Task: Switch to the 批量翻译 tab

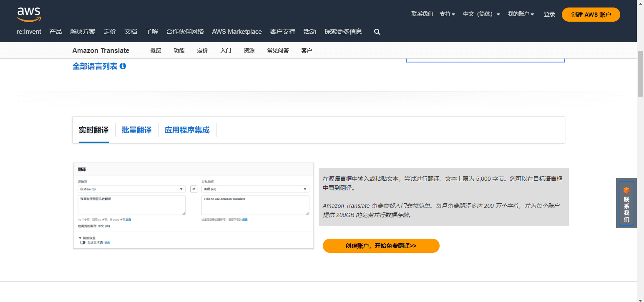Action: (x=136, y=130)
